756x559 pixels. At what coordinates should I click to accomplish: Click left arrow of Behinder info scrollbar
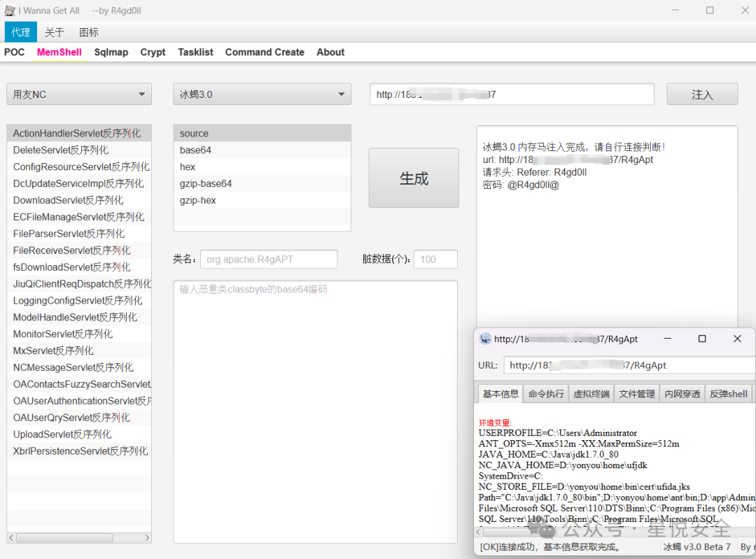(478, 532)
